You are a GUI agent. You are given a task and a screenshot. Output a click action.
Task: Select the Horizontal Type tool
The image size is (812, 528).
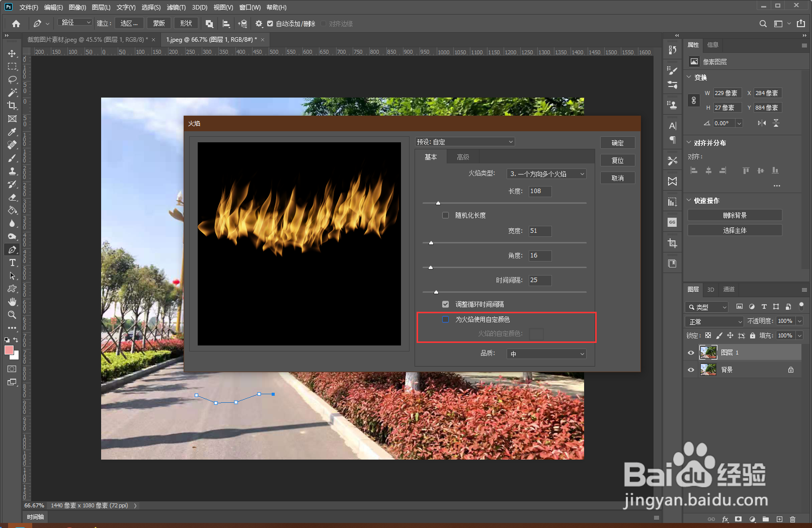click(x=12, y=262)
